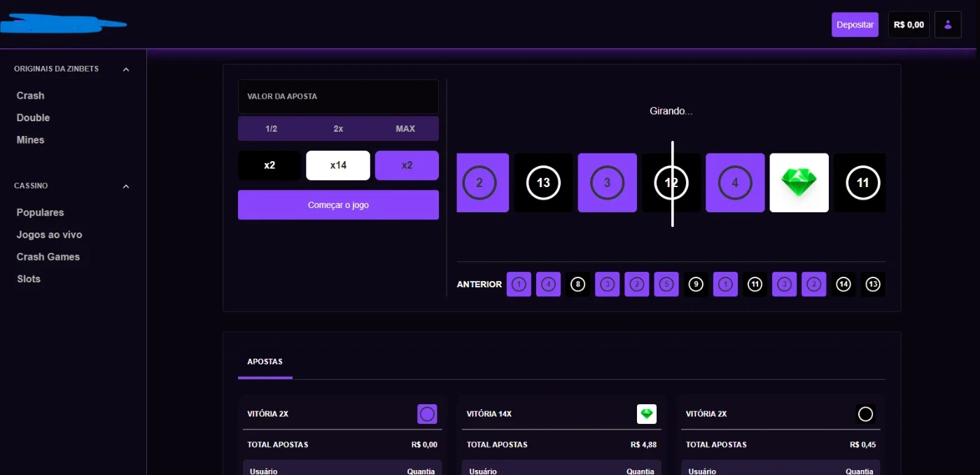Open the user profile icon
The height and width of the screenshot is (475, 980).
pyautogui.click(x=948, y=25)
